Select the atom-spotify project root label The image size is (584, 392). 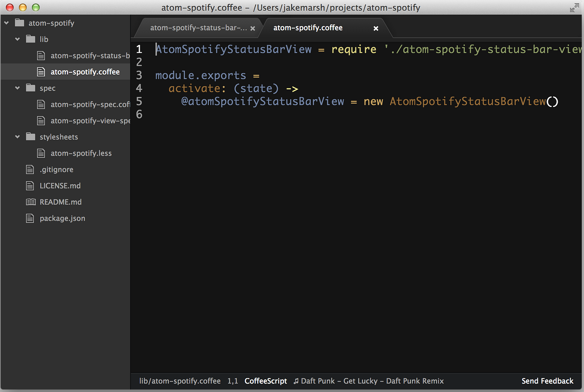(x=51, y=23)
